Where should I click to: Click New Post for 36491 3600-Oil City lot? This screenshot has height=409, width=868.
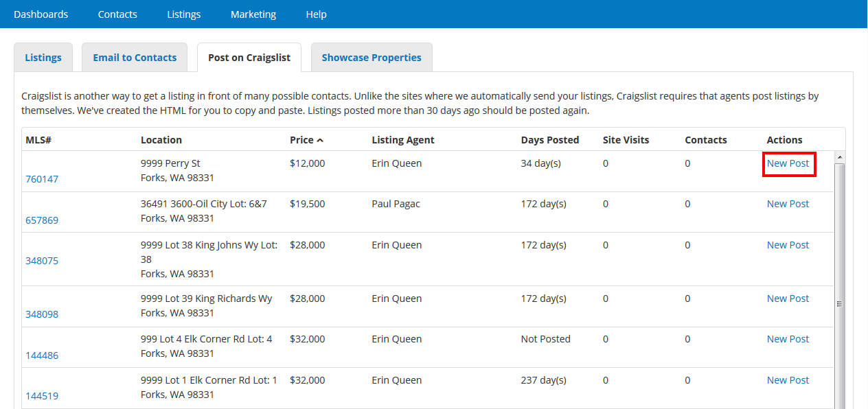788,204
